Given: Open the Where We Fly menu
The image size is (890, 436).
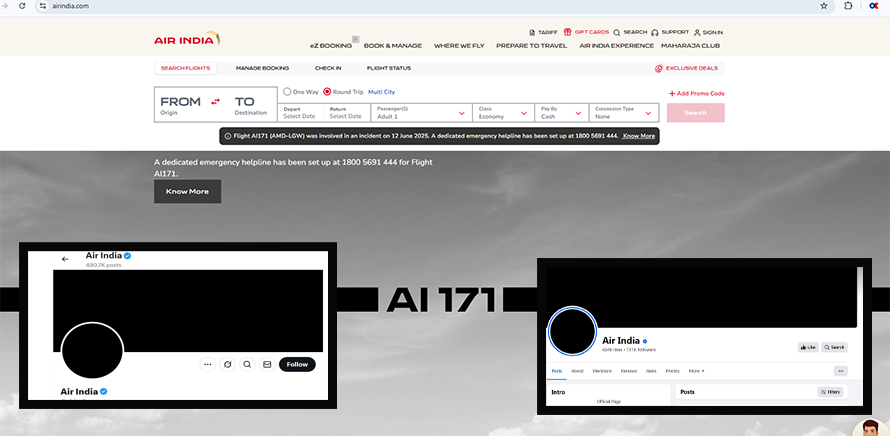Looking at the screenshot, I should 459,45.
